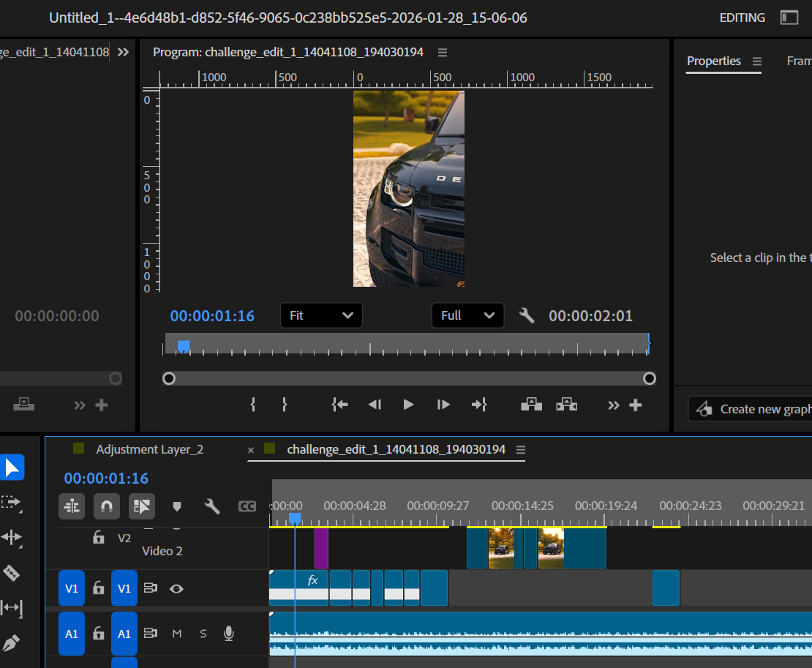Open the Full playback resolution dropdown
Screen dimensions: 812x668
pos(467,315)
